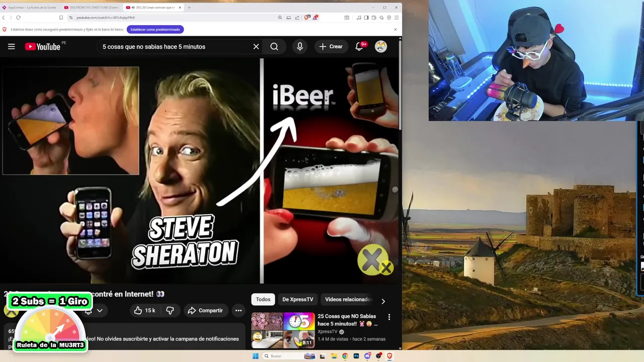Clear the YouTube search query with X
This screenshot has width=644, height=362.
coord(256,47)
